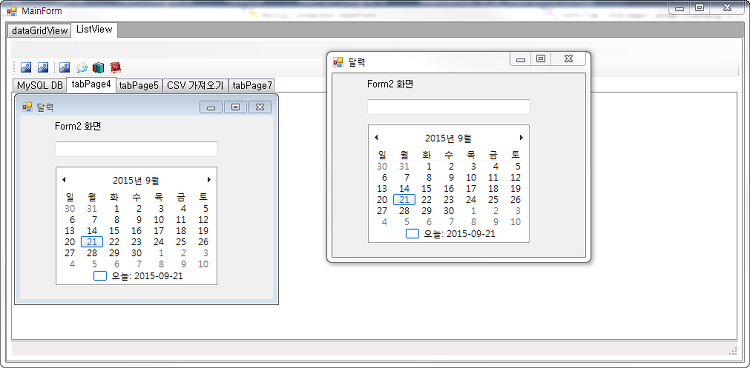Select date 20 in the floating calendar
750x368 pixels.
point(382,200)
